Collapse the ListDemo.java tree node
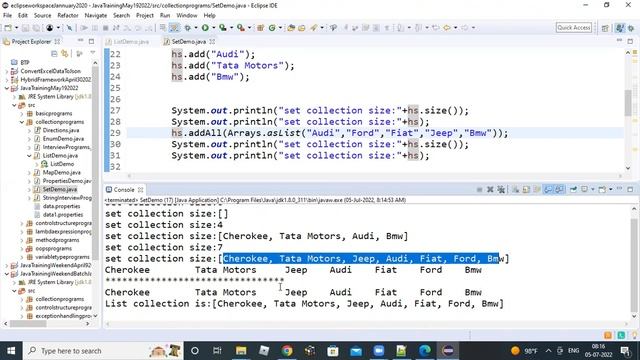The height and width of the screenshot is (360, 640). pyautogui.click(x=29, y=156)
